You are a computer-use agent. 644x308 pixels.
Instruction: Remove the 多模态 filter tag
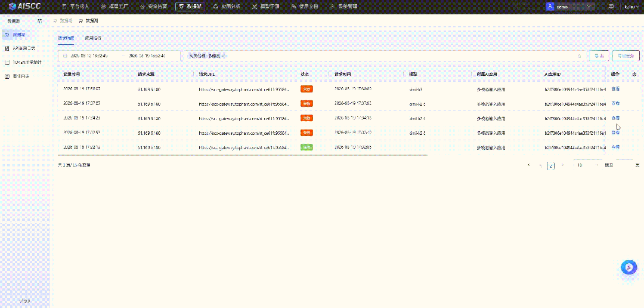223,56
